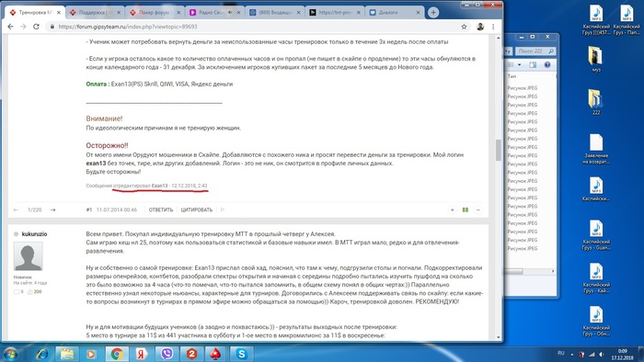Close the 'Тренировка МТТ' tab
The image size is (644, 362).
pyautogui.click(x=59, y=12)
